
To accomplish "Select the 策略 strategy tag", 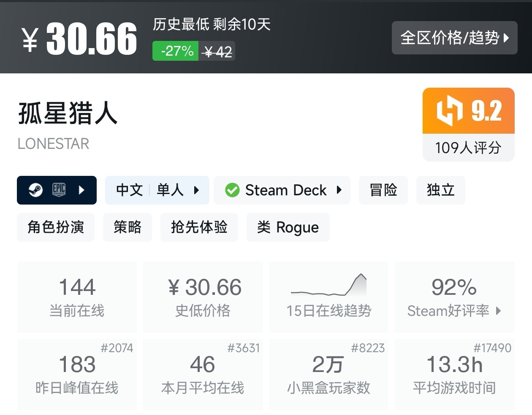I will 127,227.
